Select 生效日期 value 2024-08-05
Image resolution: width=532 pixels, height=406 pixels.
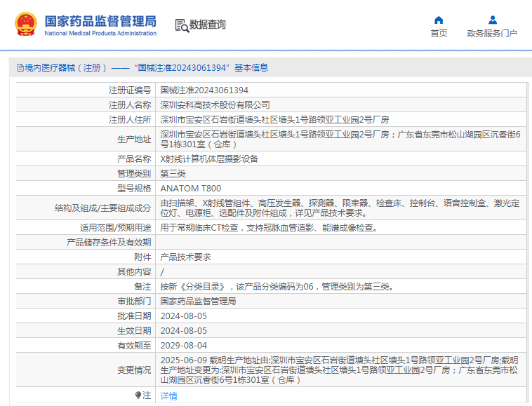184,331
